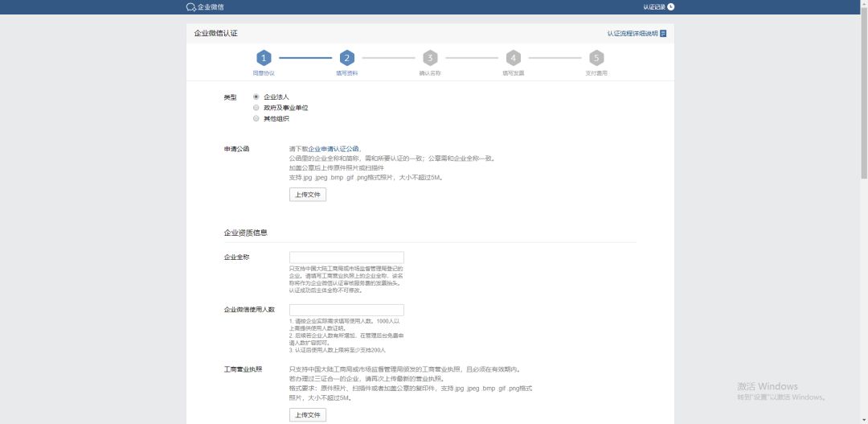Screen dimensions: 868x424
Task: Click step 1 hexagon 同意协议
Action: [x=264, y=58]
